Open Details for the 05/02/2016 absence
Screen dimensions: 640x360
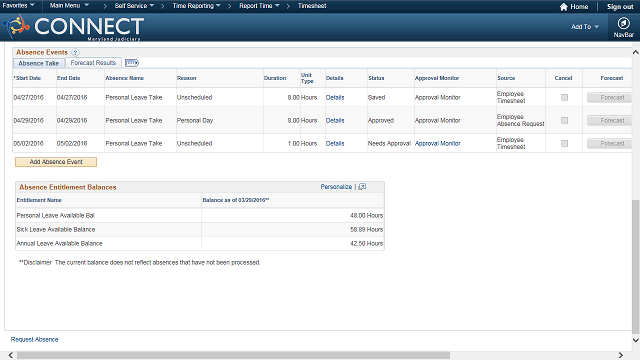[335, 143]
